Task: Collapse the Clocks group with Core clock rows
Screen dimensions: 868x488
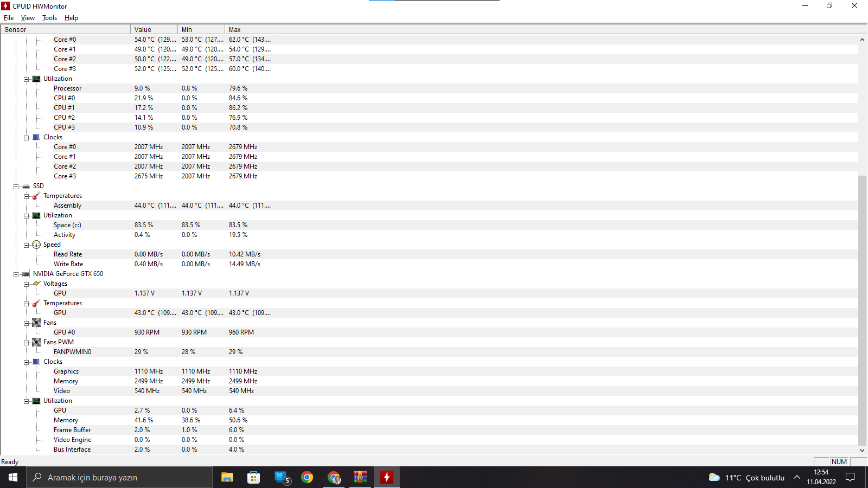Action: tap(26, 138)
